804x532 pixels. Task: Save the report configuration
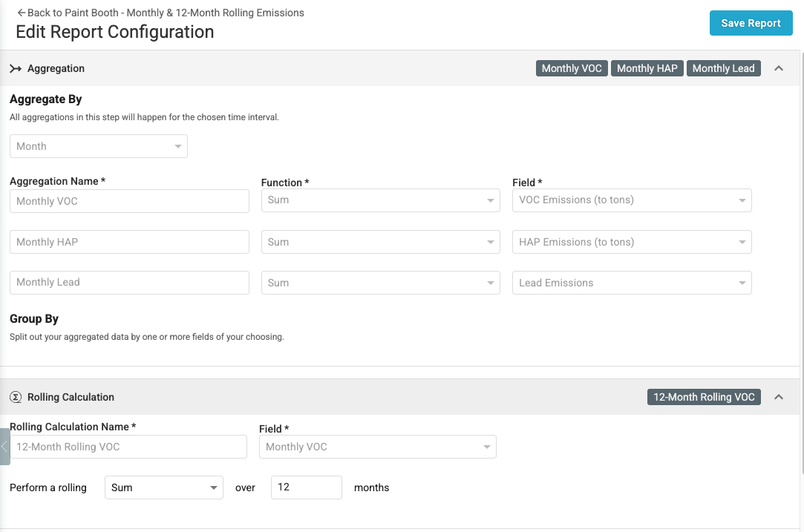(751, 23)
